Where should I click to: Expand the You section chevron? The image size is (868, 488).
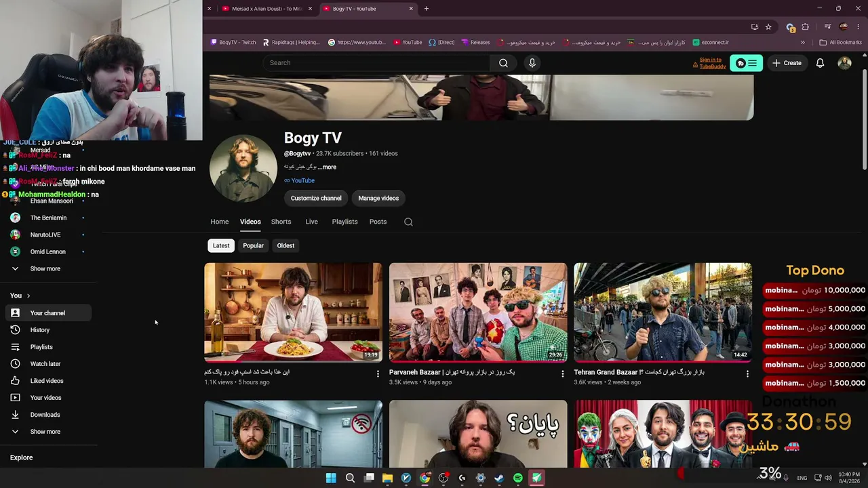pos(28,296)
